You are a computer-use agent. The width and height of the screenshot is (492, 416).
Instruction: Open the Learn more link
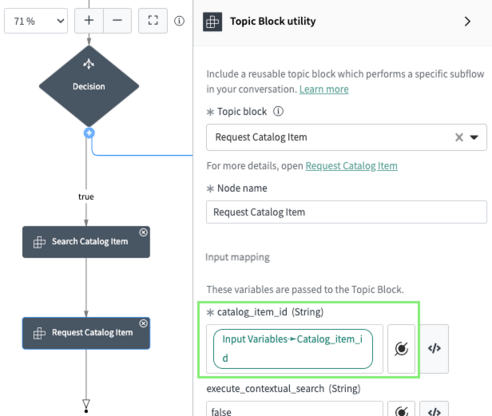324,89
